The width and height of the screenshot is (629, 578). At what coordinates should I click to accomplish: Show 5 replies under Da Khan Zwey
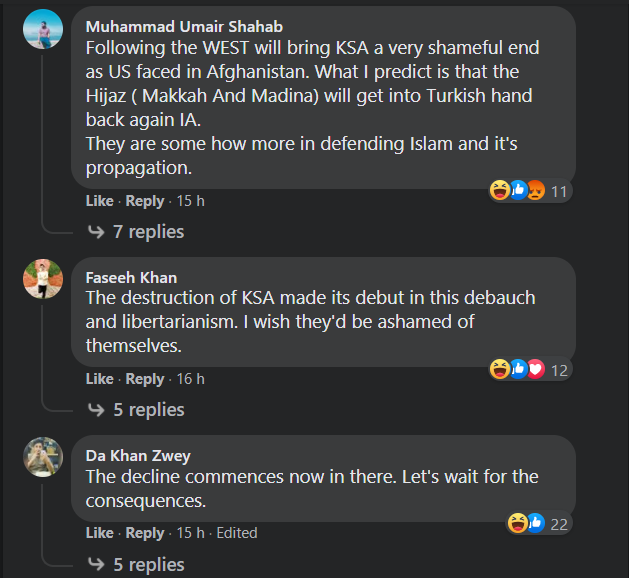[x=148, y=565]
